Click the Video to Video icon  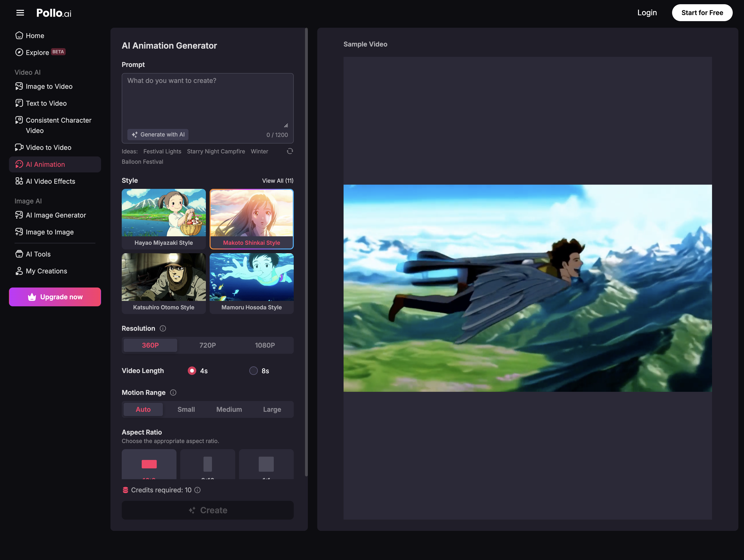pos(19,147)
